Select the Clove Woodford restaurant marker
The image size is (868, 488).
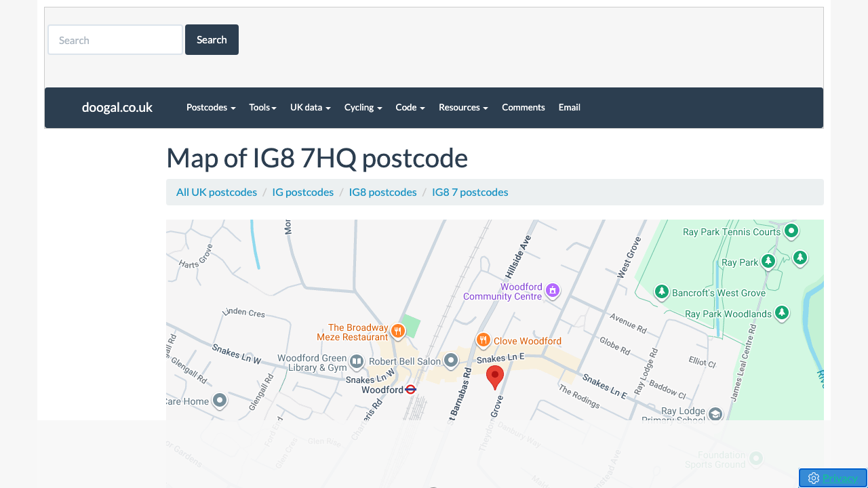[484, 340]
